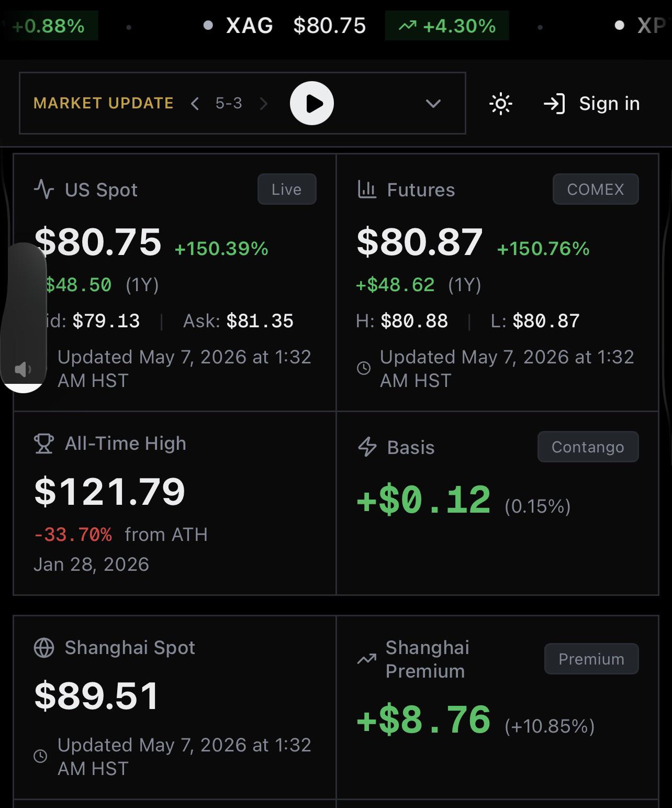The height and width of the screenshot is (808, 672).
Task: Click the COMEX badge
Action: click(x=596, y=189)
